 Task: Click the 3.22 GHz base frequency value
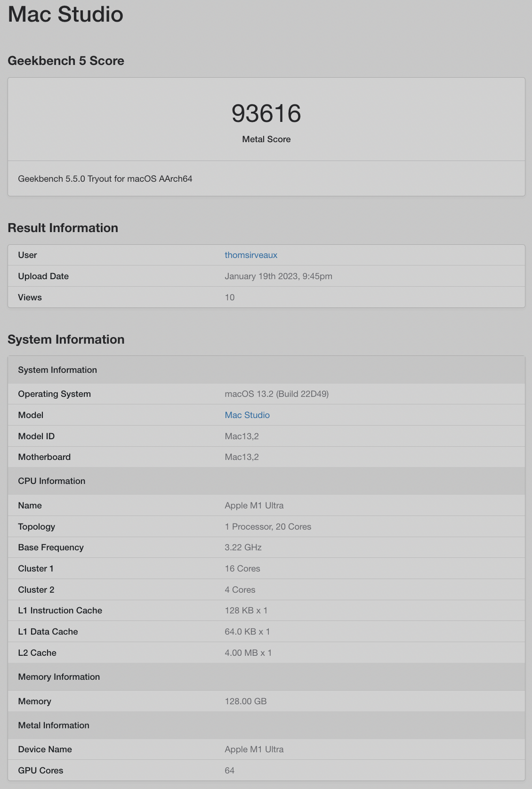(243, 547)
